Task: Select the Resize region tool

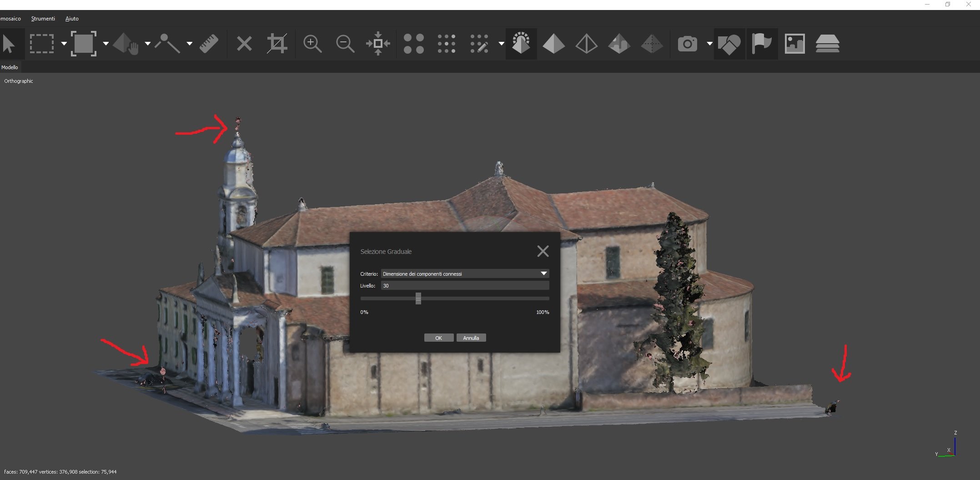Action: click(x=84, y=44)
